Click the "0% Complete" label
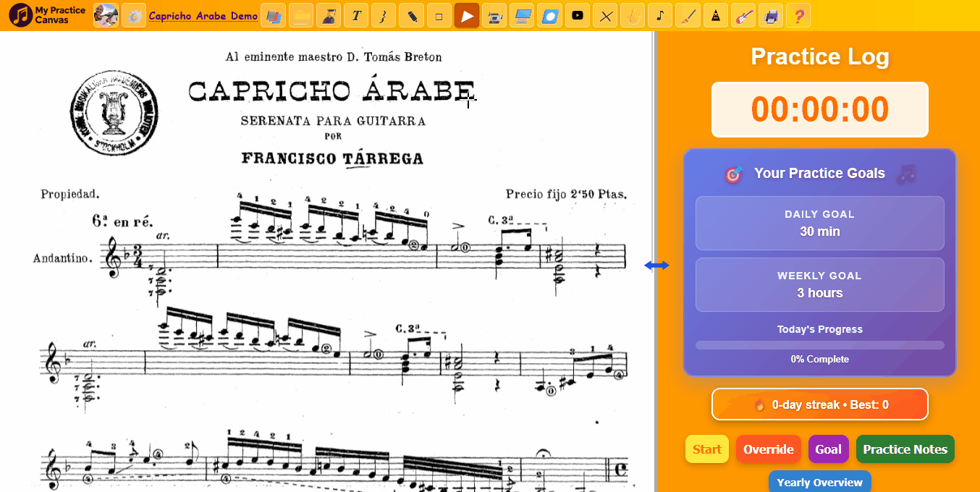Image resolution: width=980 pixels, height=492 pixels. click(820, 360)
